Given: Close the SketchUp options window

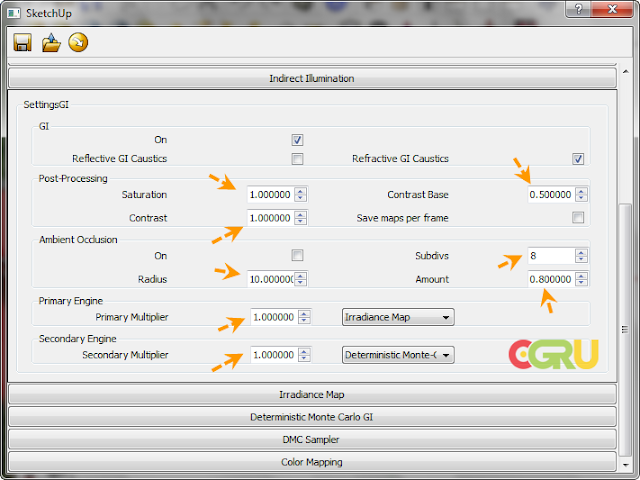Looking at the screenshot, I should [612, 9].
